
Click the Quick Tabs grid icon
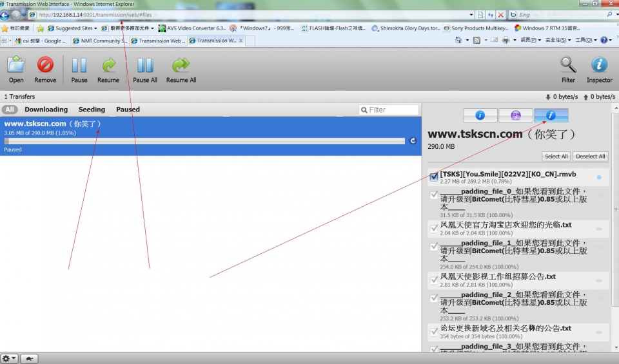pos(4,41)
